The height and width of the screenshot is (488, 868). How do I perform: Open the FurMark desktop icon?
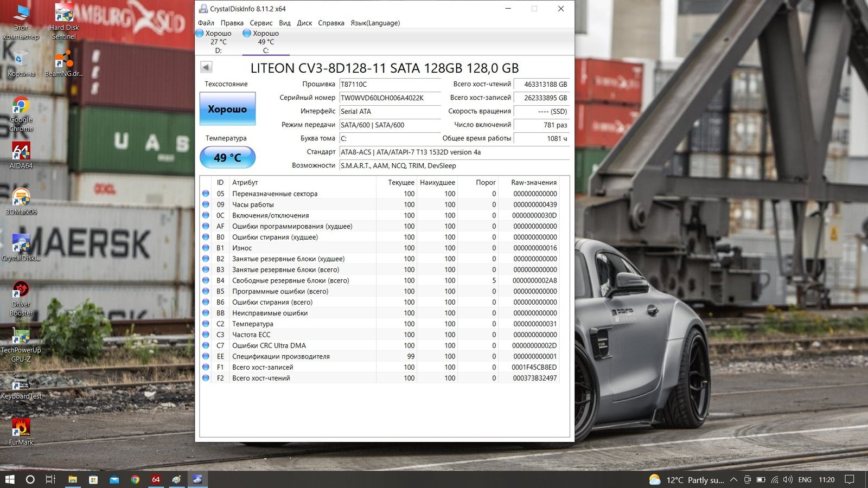point(21,432)
